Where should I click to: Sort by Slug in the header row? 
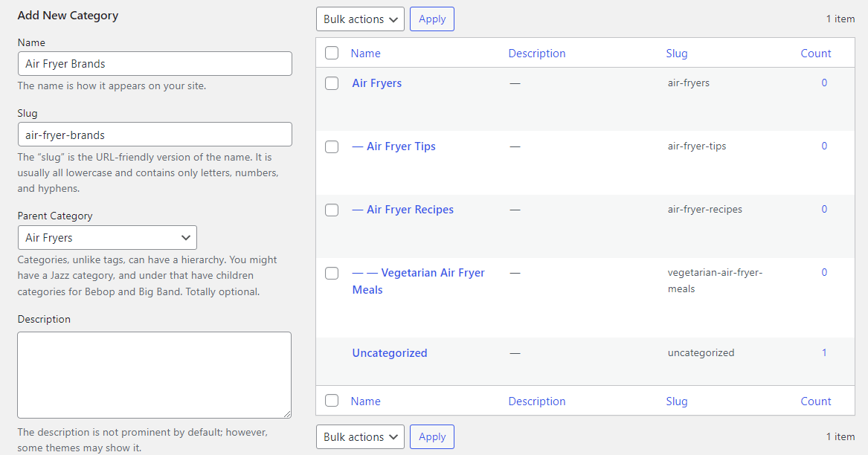point(676,53)
